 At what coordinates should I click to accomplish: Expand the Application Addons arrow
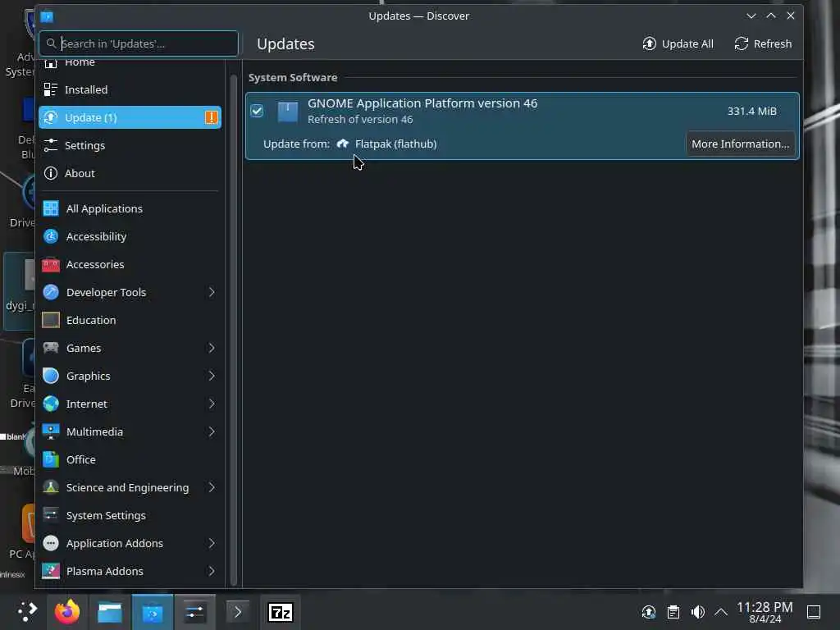[x=212, y=543]
